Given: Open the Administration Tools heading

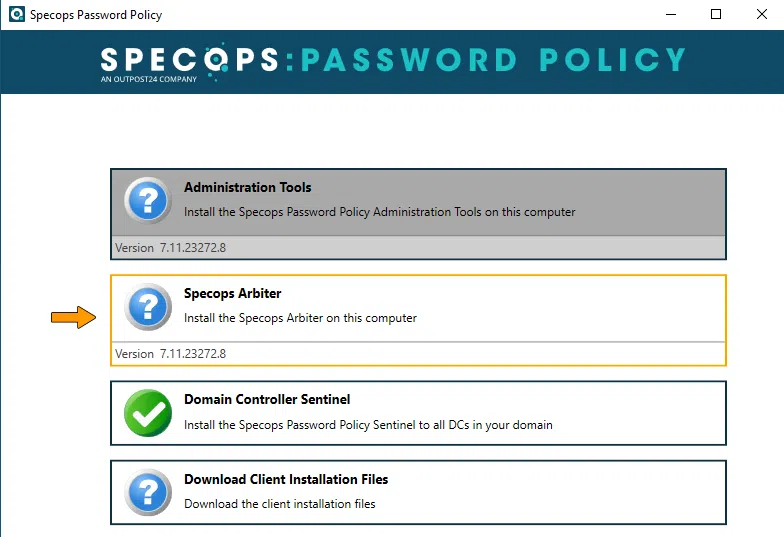Looking at the screenshot, I should 247,187.
